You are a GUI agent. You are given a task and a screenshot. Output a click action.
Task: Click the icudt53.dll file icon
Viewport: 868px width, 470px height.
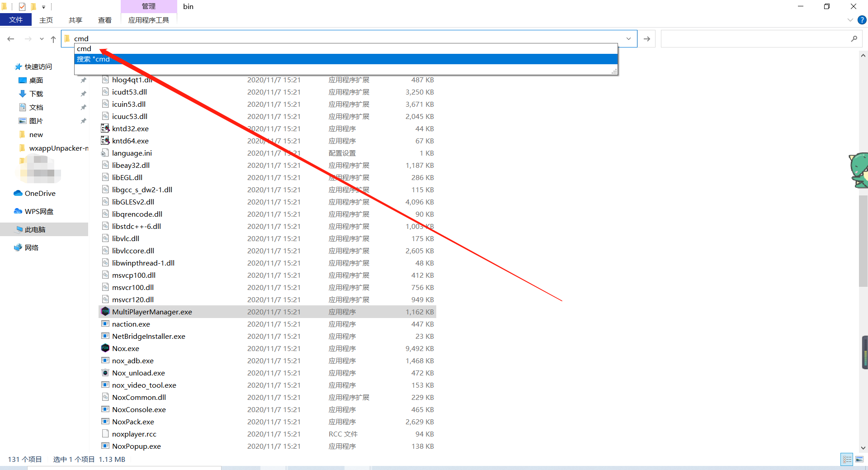click(105, 92)
